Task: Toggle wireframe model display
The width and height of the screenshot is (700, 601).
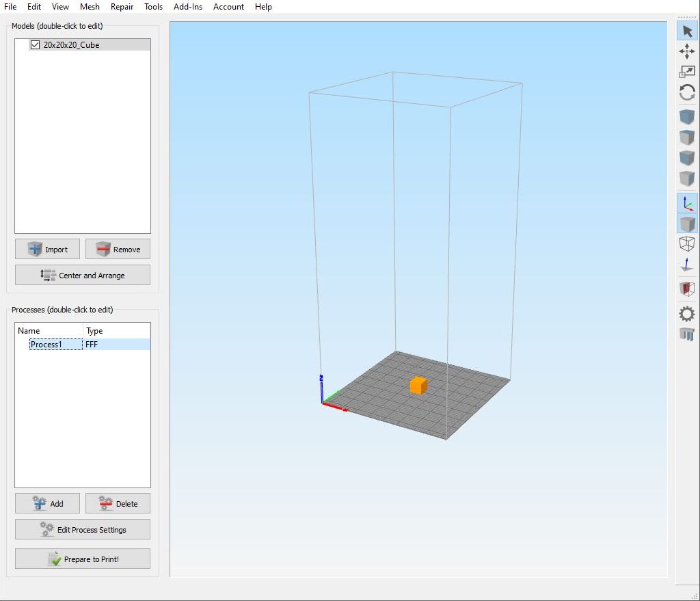Action: coord(687,243)
